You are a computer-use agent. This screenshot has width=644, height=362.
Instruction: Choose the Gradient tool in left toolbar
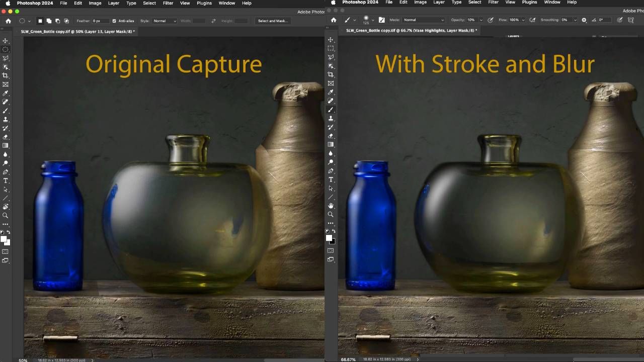click(6, 145)
